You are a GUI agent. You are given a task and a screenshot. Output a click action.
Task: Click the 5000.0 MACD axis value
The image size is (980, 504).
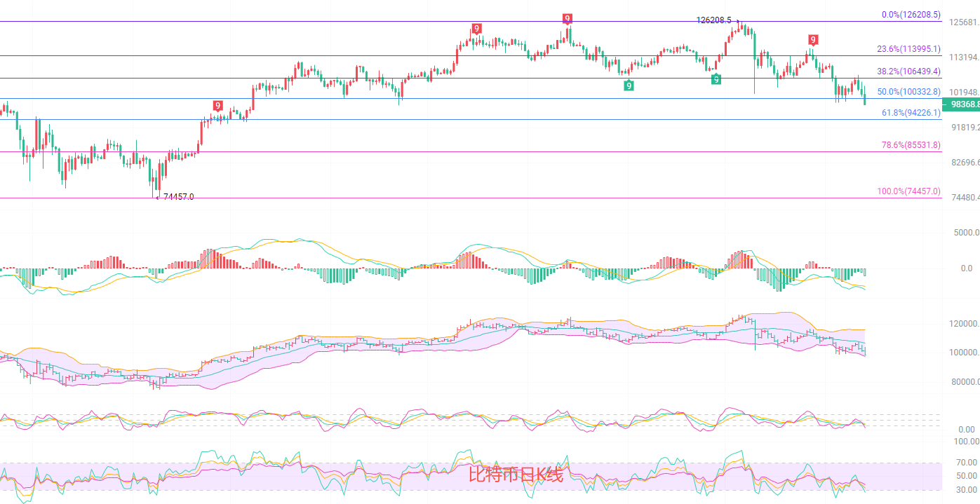(965, 232)
